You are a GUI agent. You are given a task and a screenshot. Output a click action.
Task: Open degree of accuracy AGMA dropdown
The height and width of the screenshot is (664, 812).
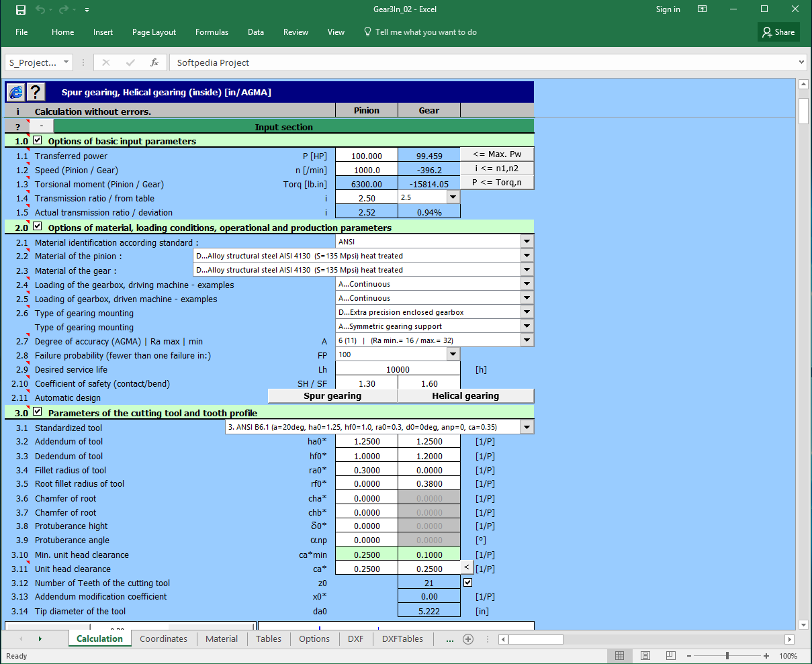(527, 340)
